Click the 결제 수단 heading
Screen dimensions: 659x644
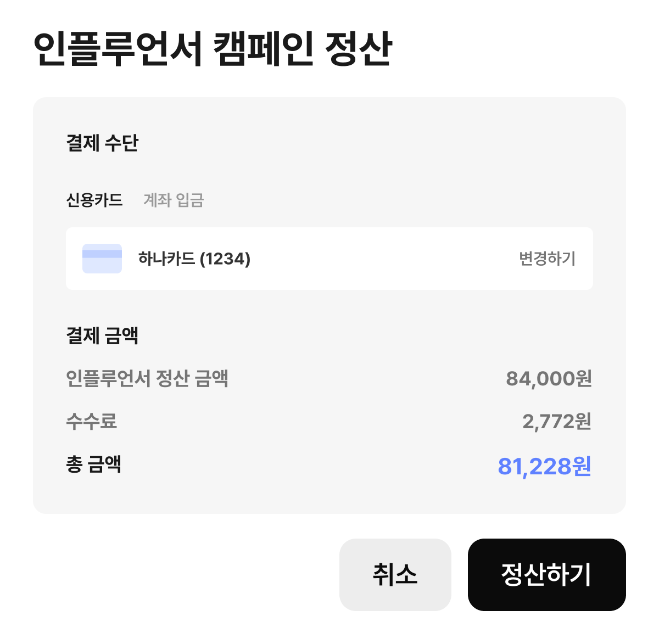[x=102, y=143]
